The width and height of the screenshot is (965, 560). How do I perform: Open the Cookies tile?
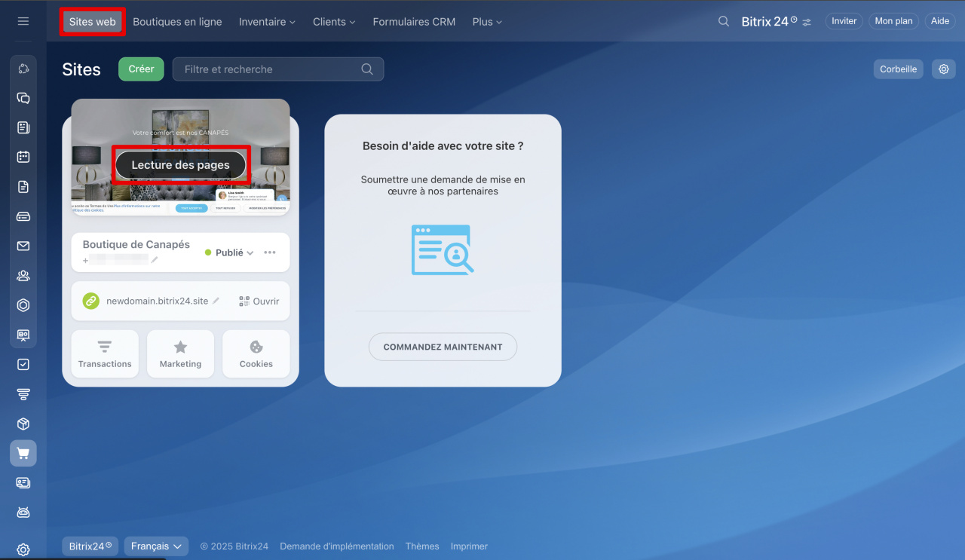point(256,353)
